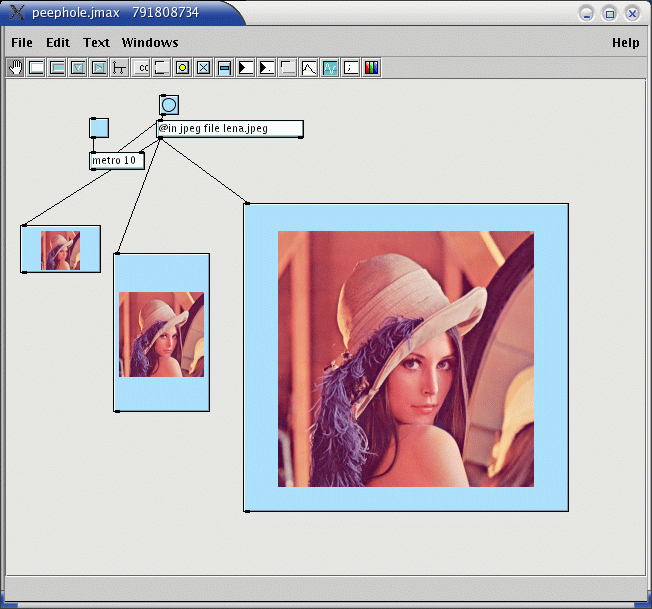This screenshot has width=652, height=609.
Task: Select the yellow circle button tool
Action: (x=183, y=67)
